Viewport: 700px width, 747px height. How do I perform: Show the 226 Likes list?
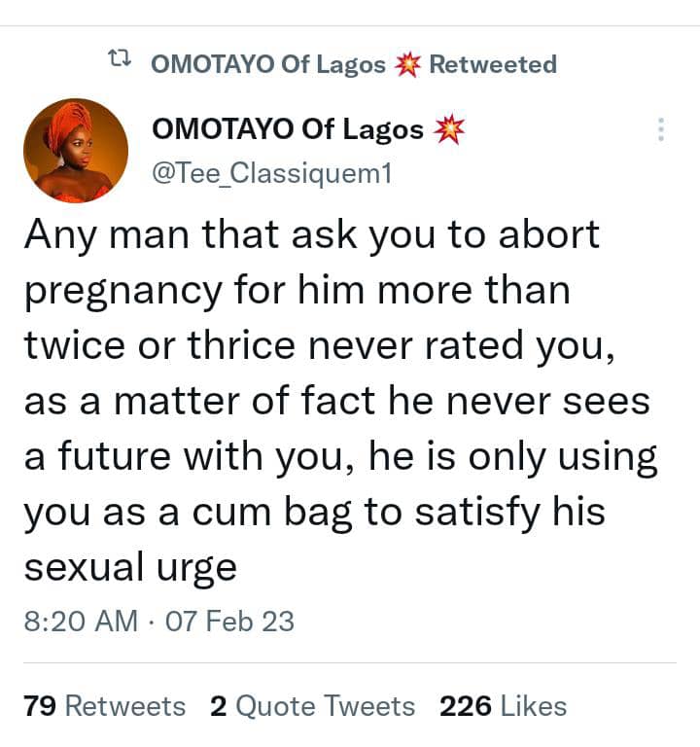click(503, 706)
